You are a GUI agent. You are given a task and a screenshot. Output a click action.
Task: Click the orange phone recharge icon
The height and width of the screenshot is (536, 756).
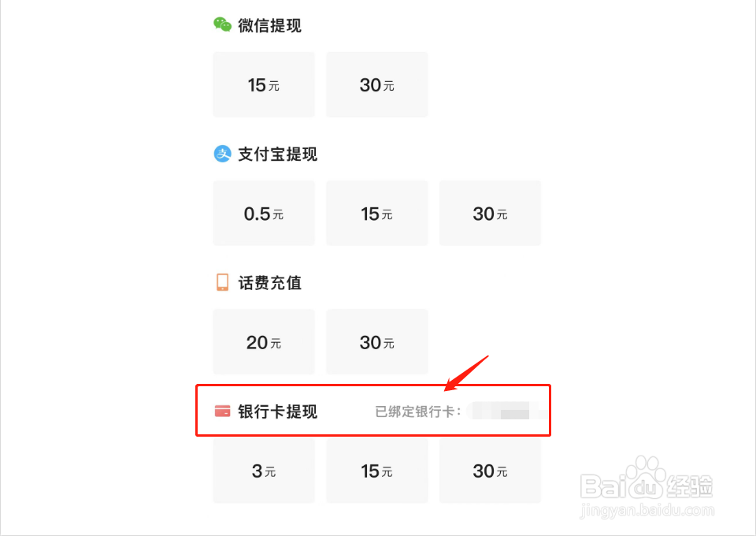pos(222,283)
